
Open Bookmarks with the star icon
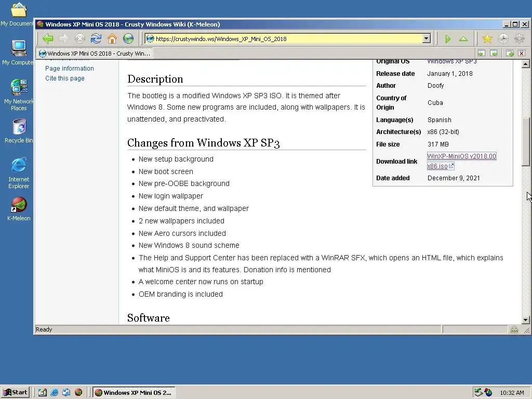tap(487, 39)
